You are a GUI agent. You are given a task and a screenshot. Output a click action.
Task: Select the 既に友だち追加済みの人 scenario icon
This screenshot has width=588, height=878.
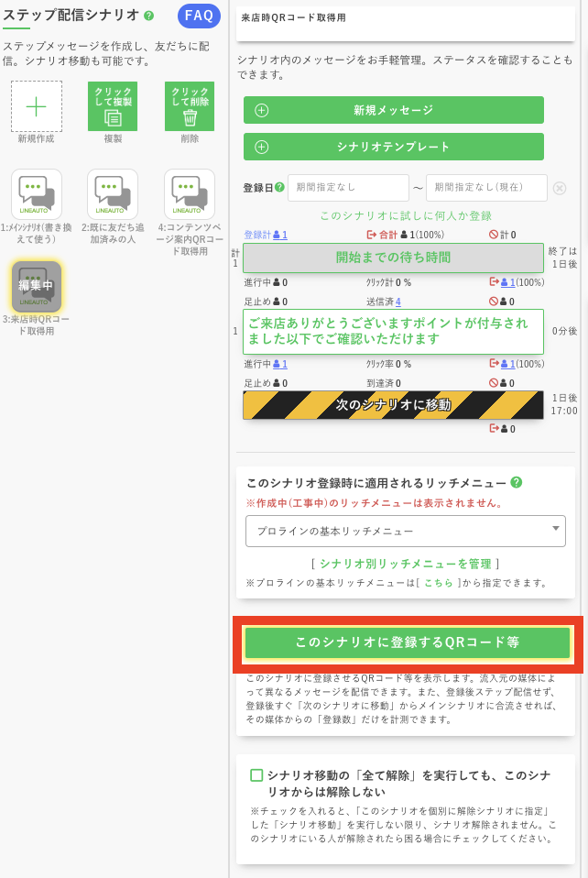point(113,194)
